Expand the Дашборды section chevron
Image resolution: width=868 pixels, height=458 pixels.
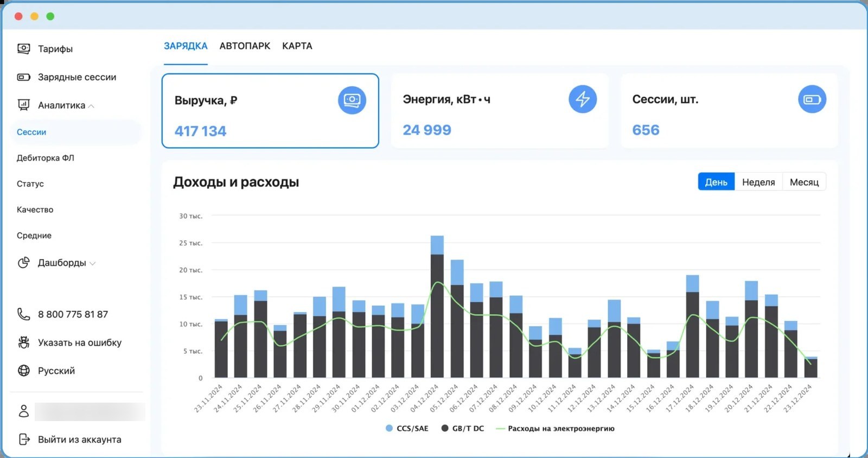coord(92,263)
